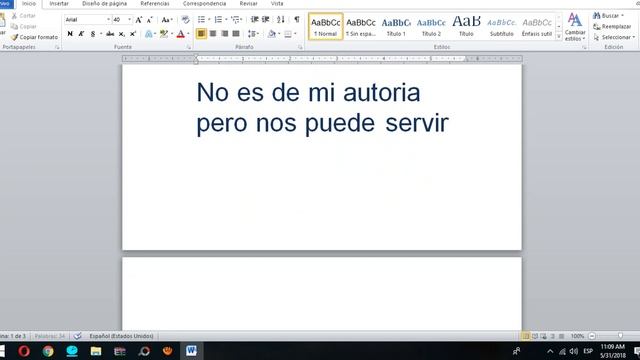Increase font size with the grow font icon

[139, 20]
